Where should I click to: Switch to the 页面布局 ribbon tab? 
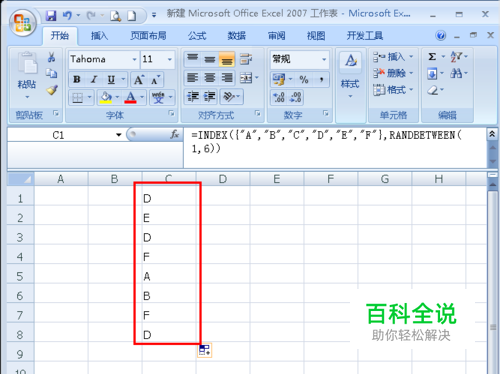[148, 36]
